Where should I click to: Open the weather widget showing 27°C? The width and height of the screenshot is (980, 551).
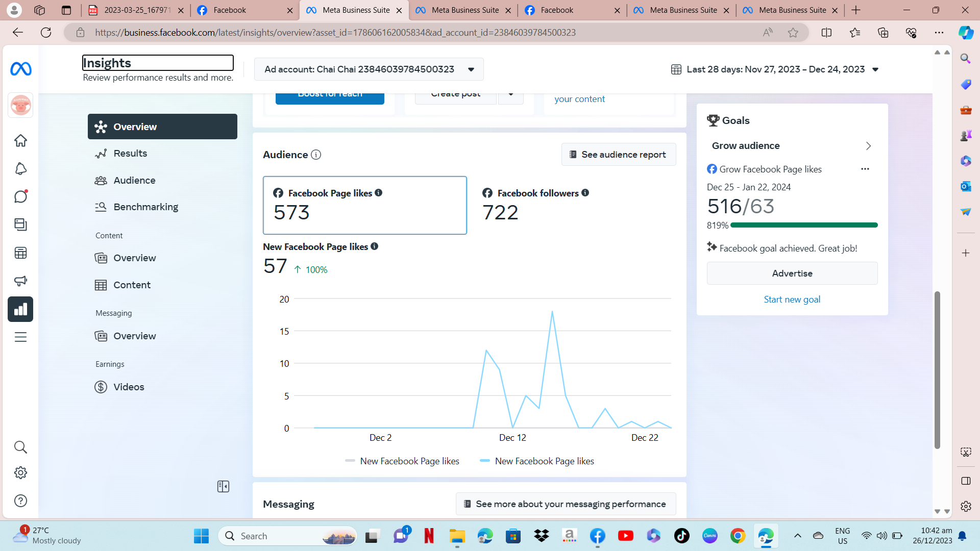coord(47,536)
